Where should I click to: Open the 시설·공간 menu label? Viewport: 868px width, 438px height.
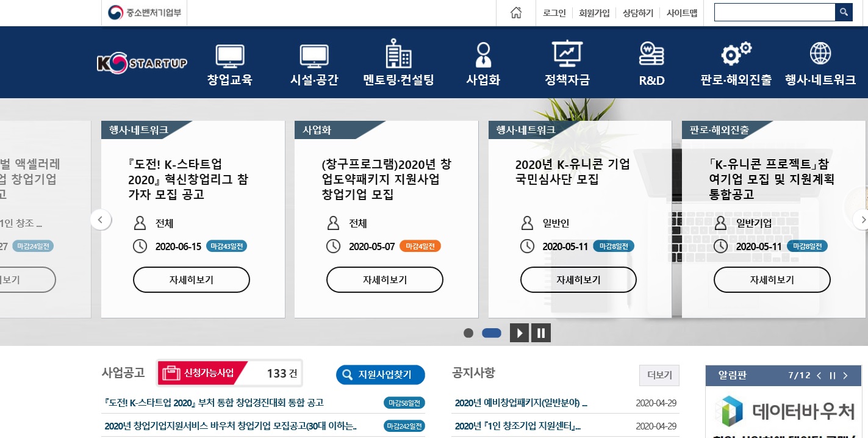(x=314, y=80)
